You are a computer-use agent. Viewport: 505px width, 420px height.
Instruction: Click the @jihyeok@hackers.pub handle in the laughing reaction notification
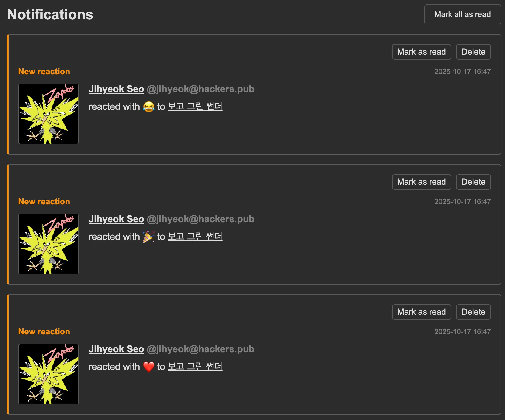(201, 89)
